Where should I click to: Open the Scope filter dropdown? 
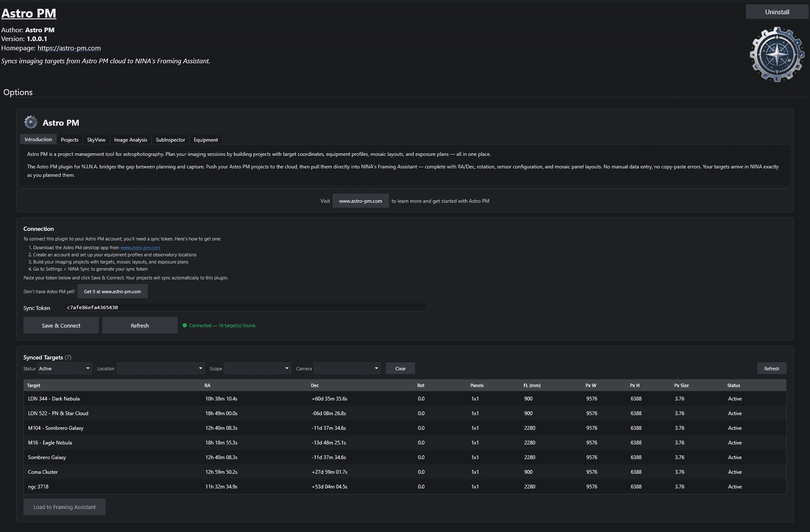(257, 369)
